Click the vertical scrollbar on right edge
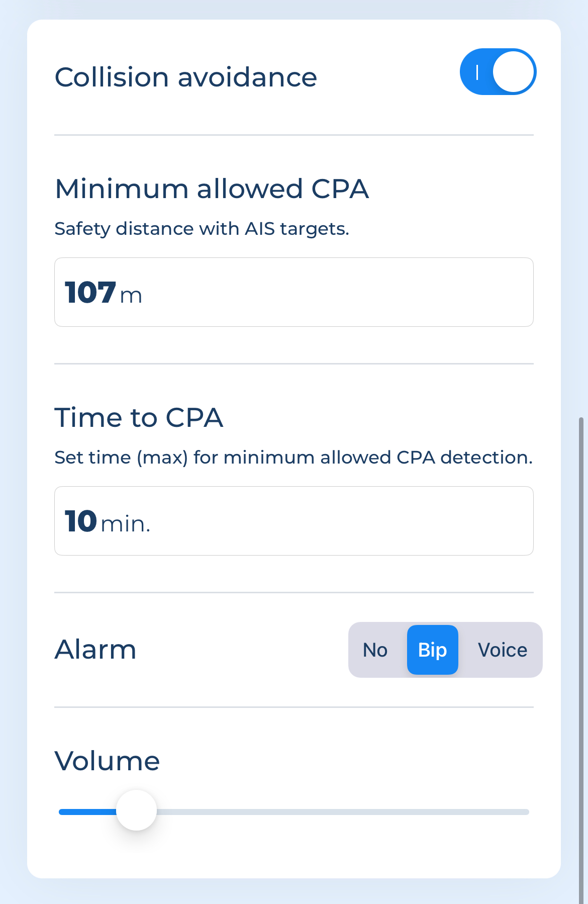The width and height of the screenshot is (588, 904). click(x=581, y=660)
